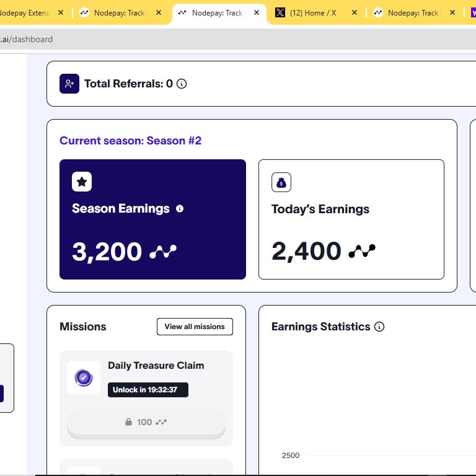Close the active Nodepay: Track tab

pyautogui.click(x=257, y=13)
